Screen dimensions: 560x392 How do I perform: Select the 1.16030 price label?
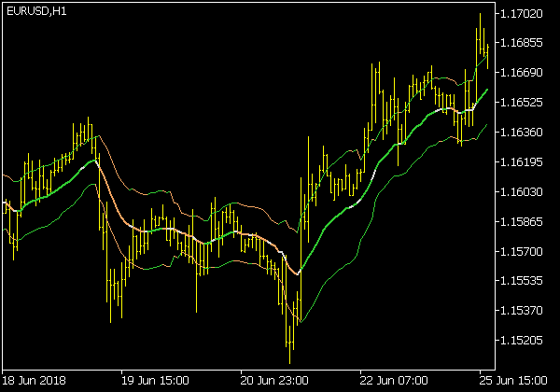coord(522,192)
